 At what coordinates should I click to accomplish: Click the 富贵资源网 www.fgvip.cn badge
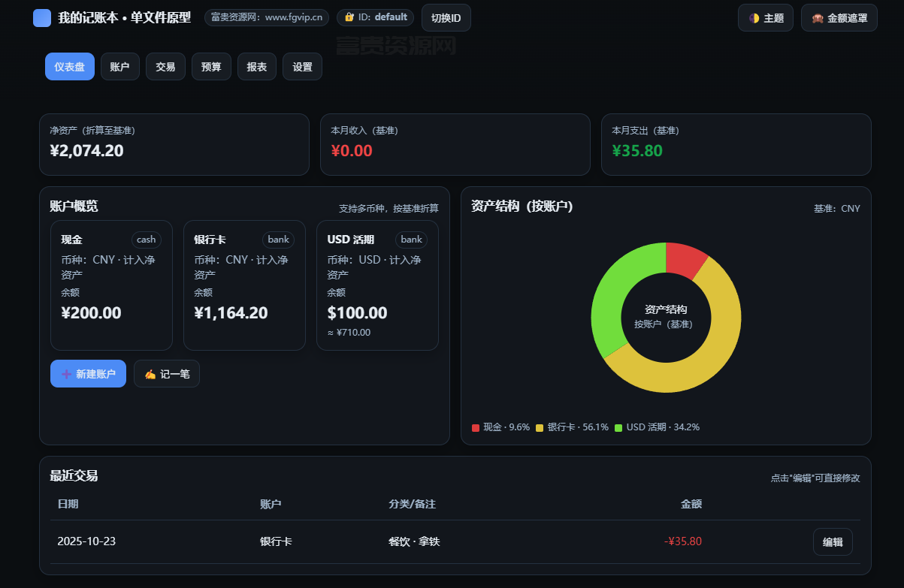pos(267,17)
